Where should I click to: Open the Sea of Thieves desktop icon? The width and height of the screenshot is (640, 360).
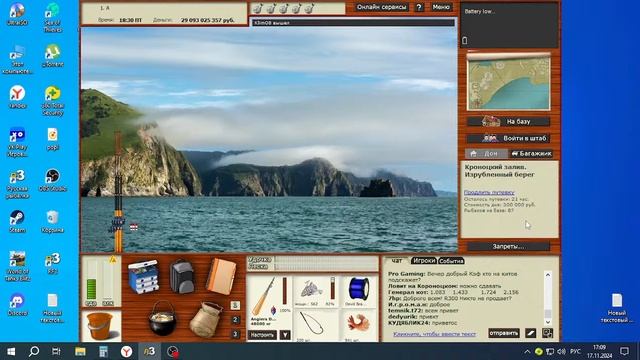(x=52, y=17)
